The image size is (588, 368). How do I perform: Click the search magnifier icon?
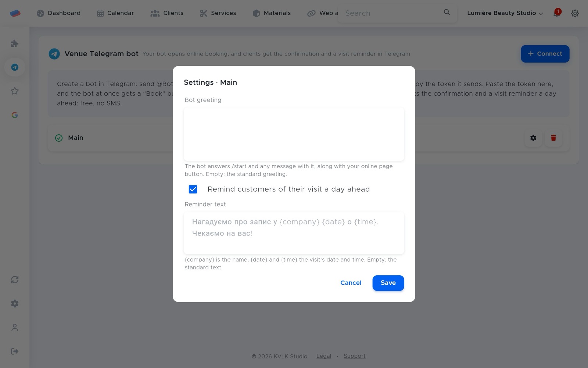[x=447, y=12]
